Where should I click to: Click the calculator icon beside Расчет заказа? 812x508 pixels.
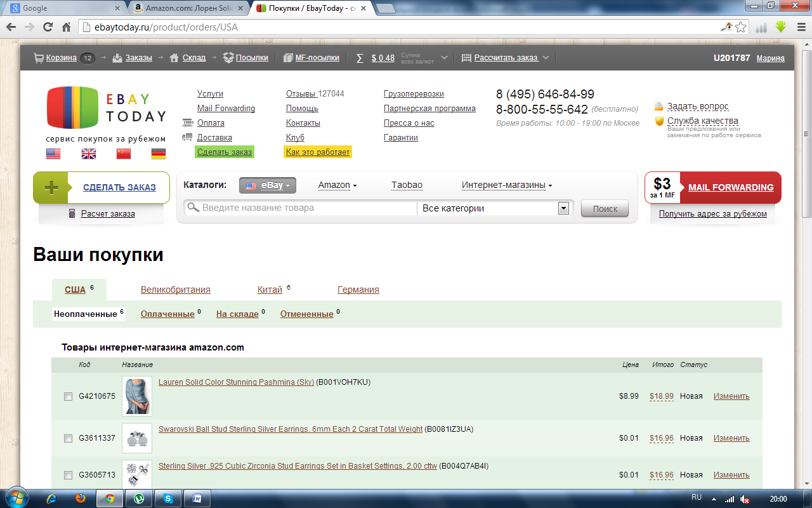tap(72, 214)
